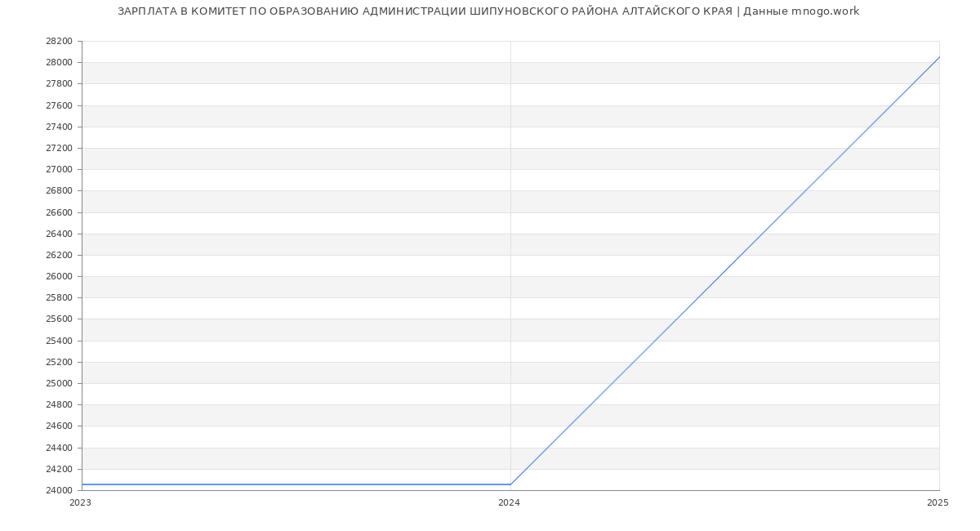Click y-axis value 26000
The image size is (980, 531).
(x=59, y=276)
